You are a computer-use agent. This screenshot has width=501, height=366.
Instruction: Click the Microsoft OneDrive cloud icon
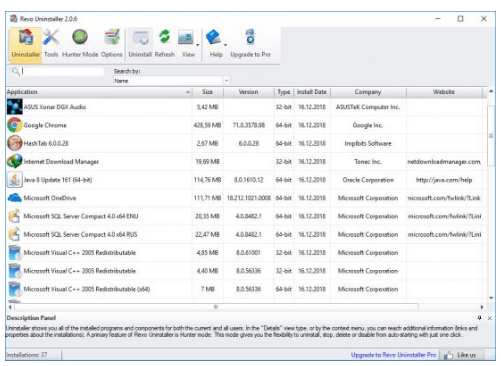[15, 198]
